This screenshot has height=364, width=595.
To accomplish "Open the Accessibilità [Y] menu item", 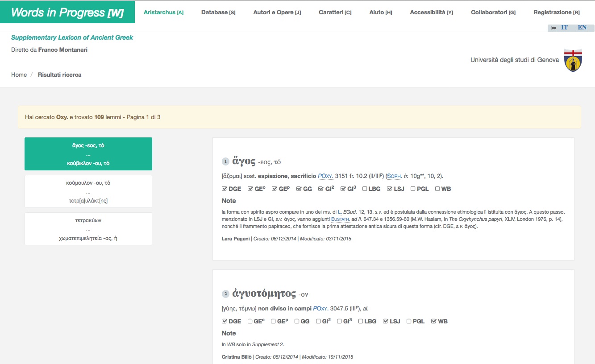I will pos(432,12).
